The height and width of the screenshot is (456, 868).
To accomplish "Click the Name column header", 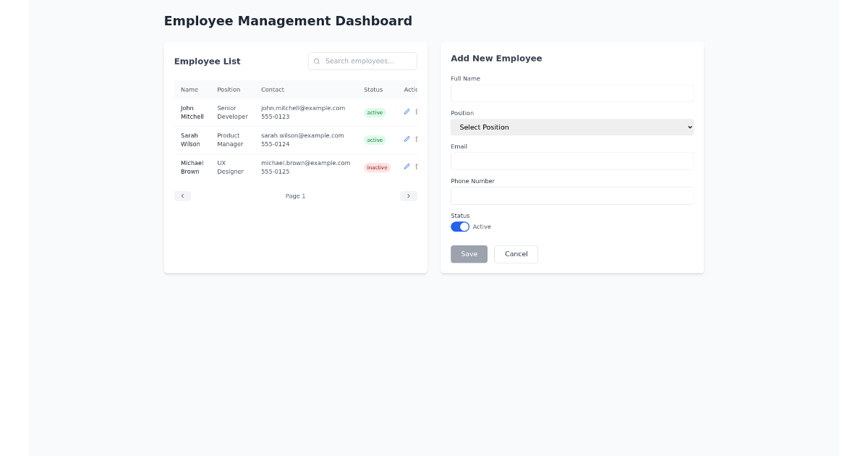I will 190,90.
